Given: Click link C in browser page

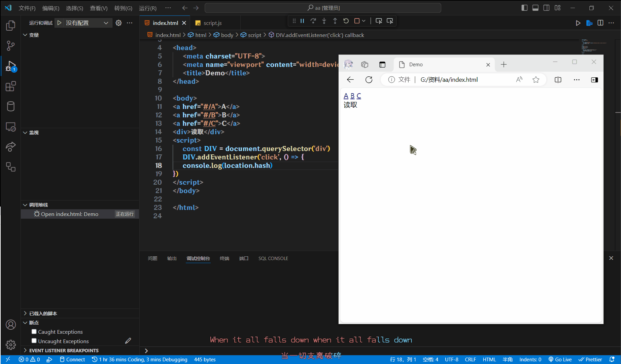Looking at the screenshot, I should [359, 96].
